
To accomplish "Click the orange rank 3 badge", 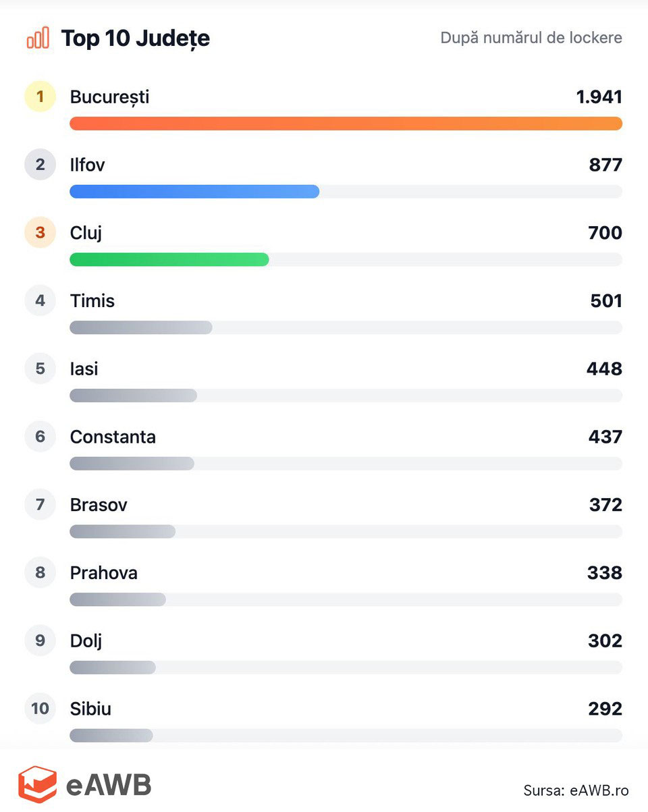I will point(40,233).
